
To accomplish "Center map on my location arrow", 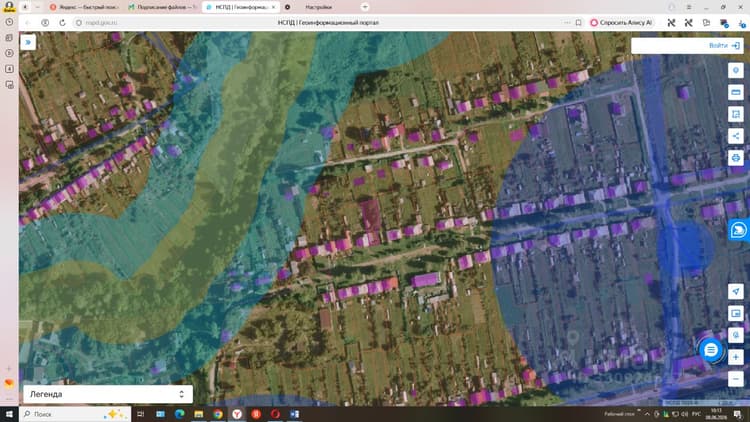I will pyautogui.click(x=736, y=291).
